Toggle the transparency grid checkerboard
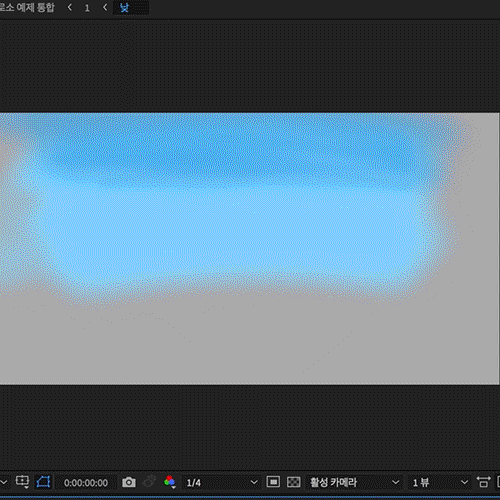This screenshot has height=500, width=500. point(293,482)
